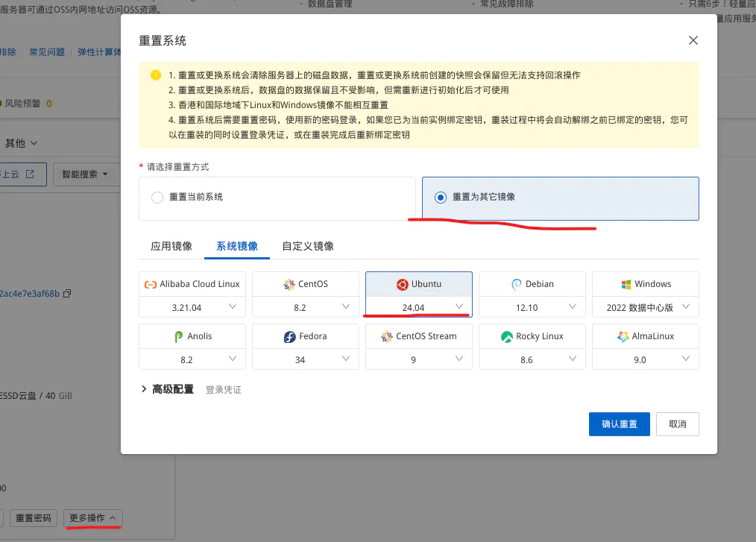Select the Fedora system image
The width and height of the screenshot is (756, 542).
[305, 335]
